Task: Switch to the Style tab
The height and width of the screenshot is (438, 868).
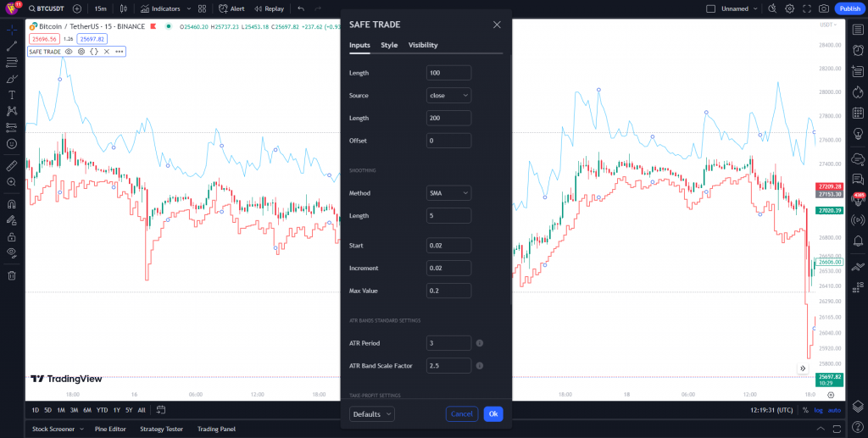Action: click(x=389, y=46)
